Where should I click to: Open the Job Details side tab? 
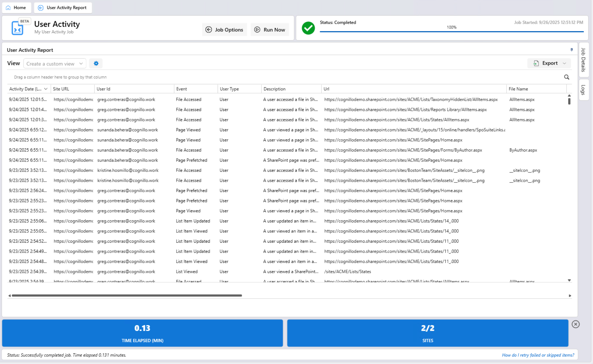584,60
